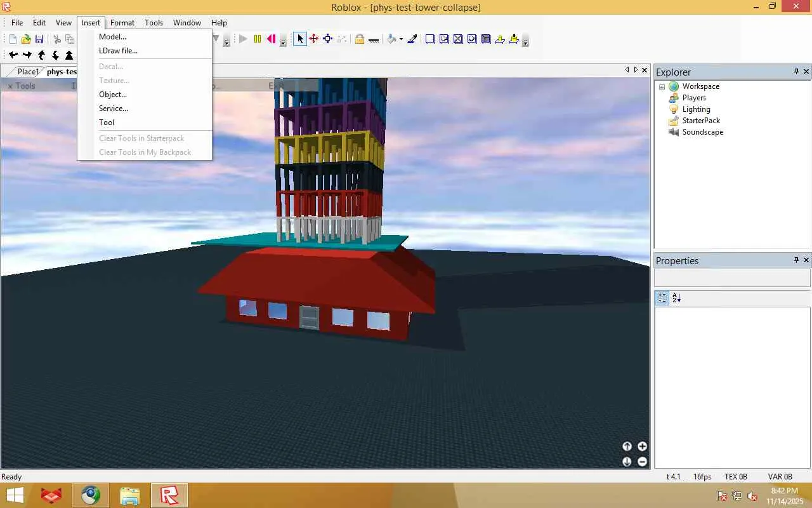Sort properties alphabetically with the A-Z button
The image size is (812, 508).
coord(676,298)
